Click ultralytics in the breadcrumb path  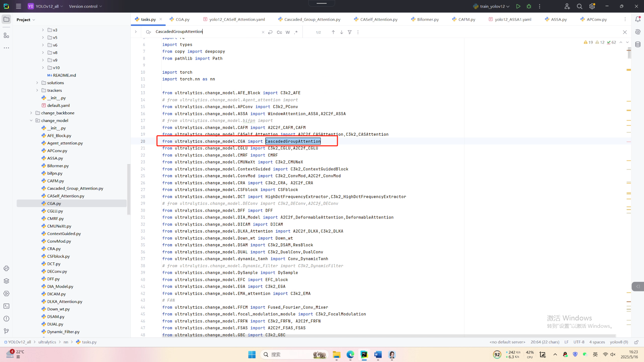point(47,342)
